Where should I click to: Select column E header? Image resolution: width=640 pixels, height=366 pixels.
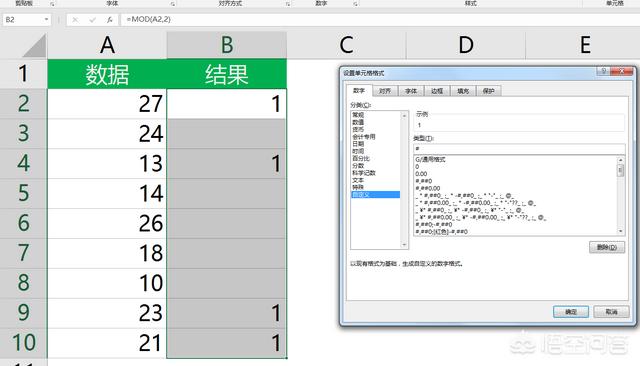[x=584, y=45]
